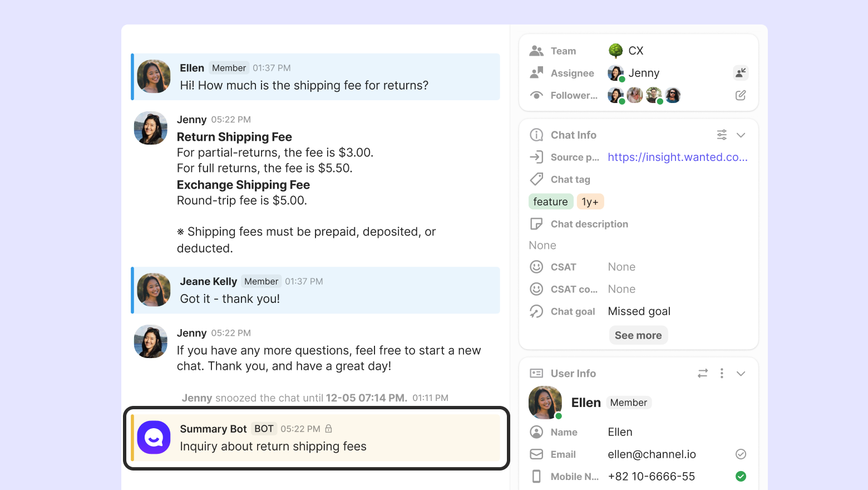
Task: Click the Chat tag label icon
Action: [536, 179]
